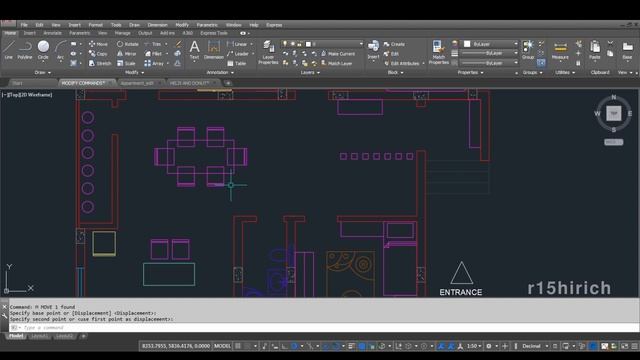Select the Measure utility

[560, 50]
